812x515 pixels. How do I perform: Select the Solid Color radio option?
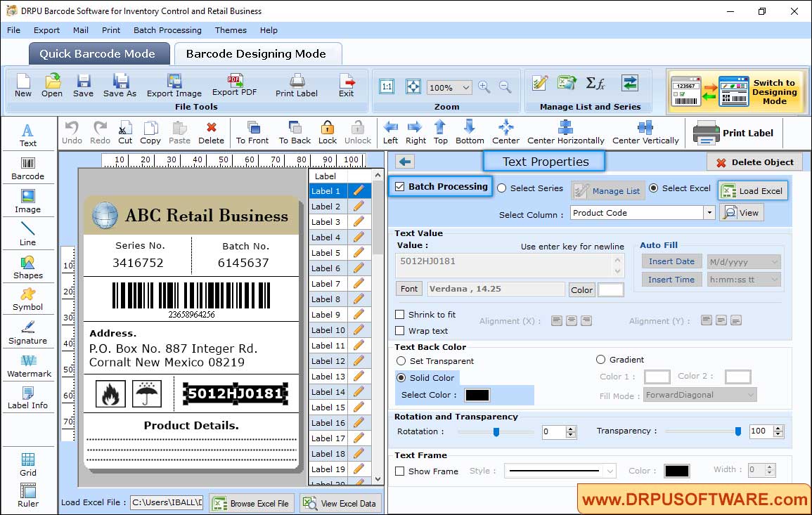[x=401, y=378]
